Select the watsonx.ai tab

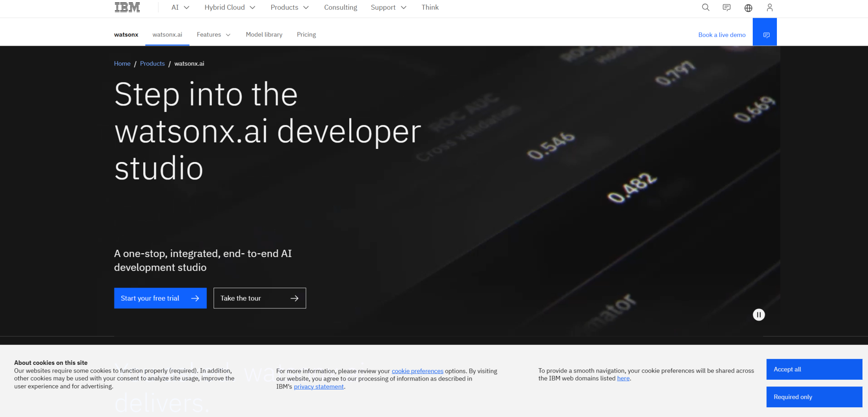tap(167, 34)
